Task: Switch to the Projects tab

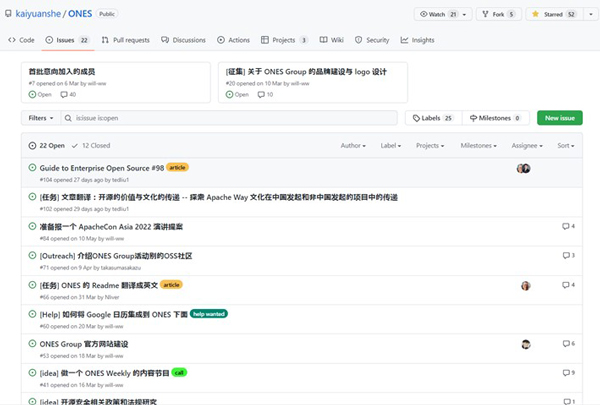Action: pos(285,40)
